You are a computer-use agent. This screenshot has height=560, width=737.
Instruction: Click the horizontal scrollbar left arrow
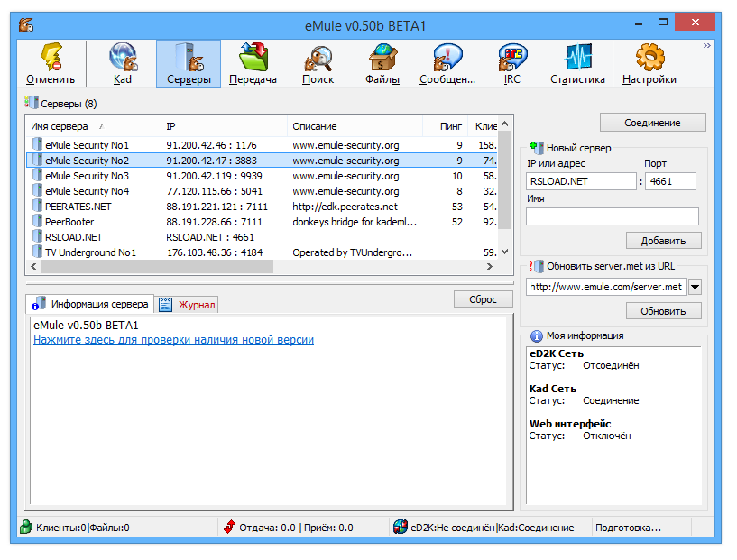(x=33, y=266)
